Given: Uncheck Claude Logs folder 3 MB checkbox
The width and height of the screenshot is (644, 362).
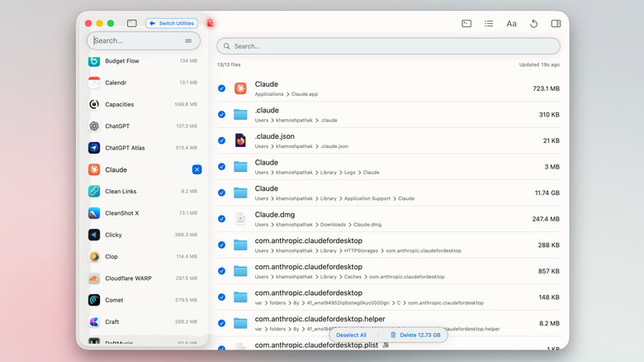Looking at the screenshot, I should pos(222,167).
